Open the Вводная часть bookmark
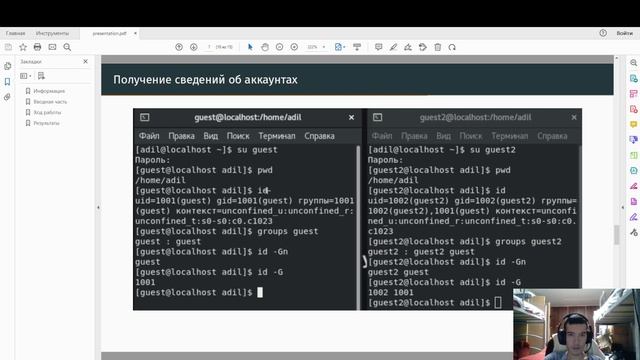 pyautogui.click(x=50, y=102)
